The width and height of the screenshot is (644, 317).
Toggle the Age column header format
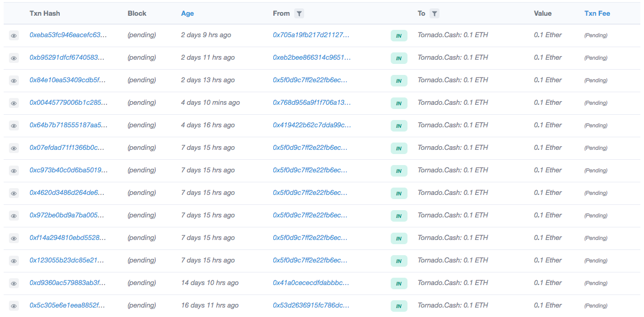click(x=187, y=14)
